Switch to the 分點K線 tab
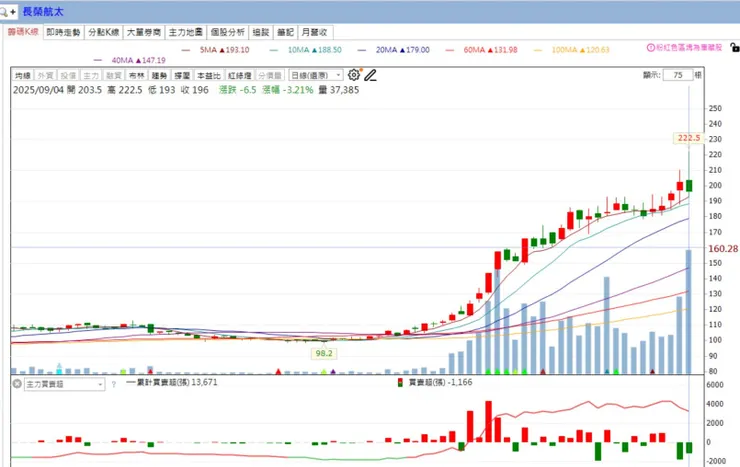This screenshot has width=740, height=467. (103, 32)
